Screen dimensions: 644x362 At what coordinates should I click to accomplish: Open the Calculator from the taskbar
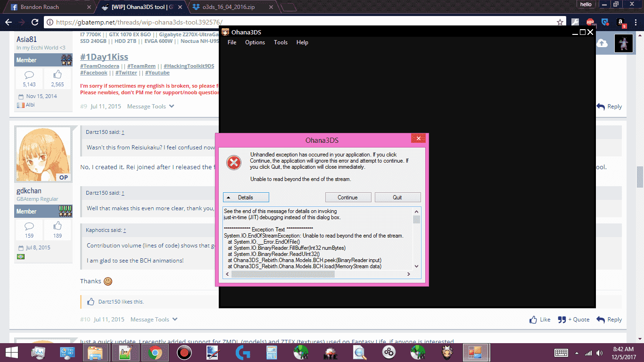(272, 352)
